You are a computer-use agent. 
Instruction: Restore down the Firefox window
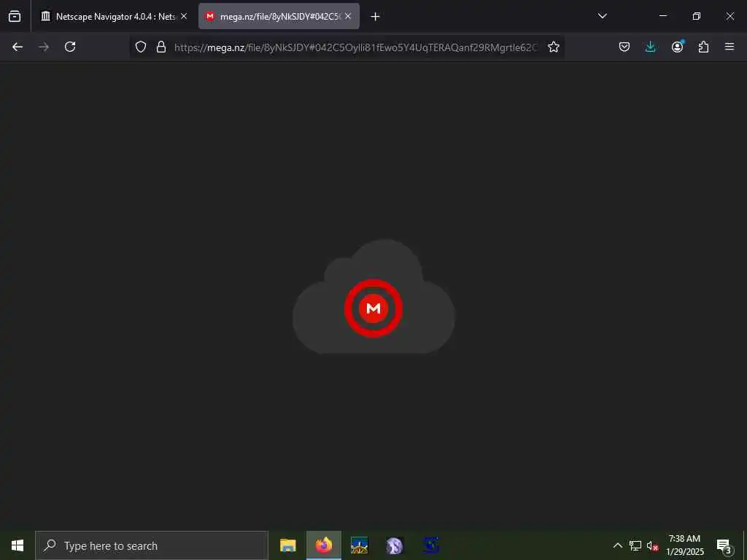[697, 16]
